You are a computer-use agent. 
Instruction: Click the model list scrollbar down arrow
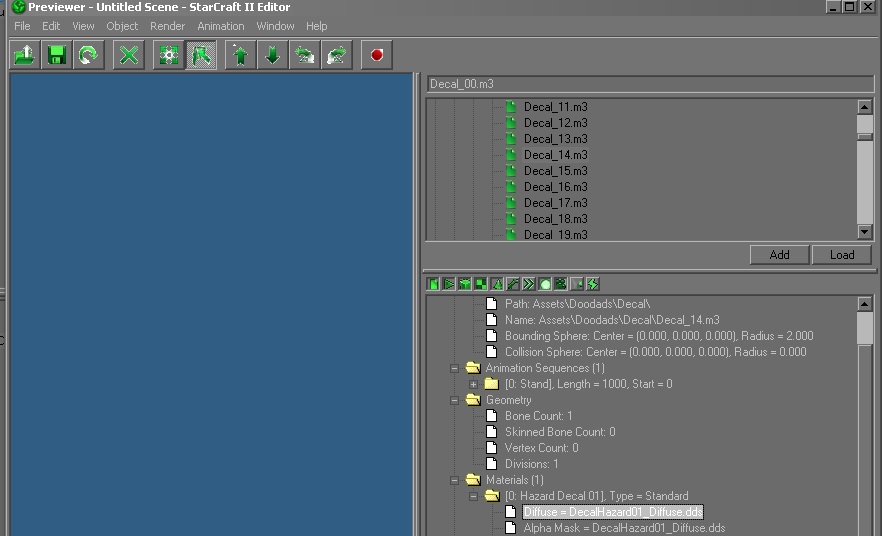pos(865,233)
